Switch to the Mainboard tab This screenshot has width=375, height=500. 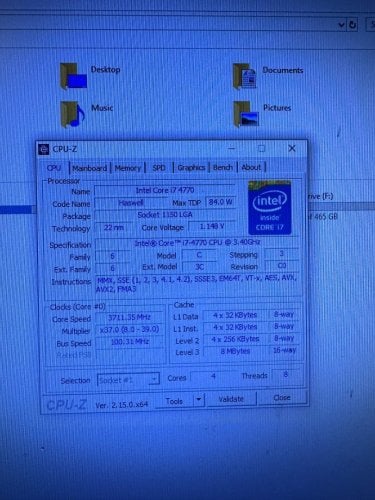(89, 168)
